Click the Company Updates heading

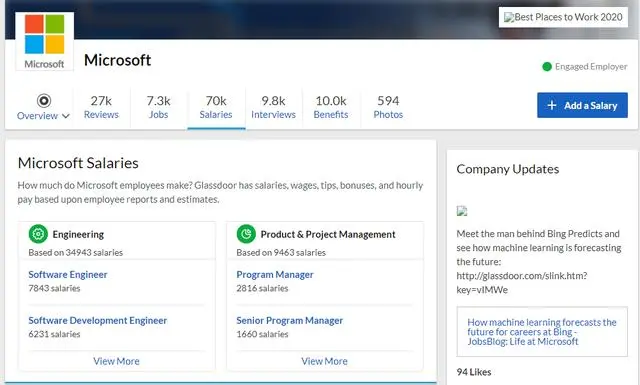pyautogui.click(x=508, y=169)
